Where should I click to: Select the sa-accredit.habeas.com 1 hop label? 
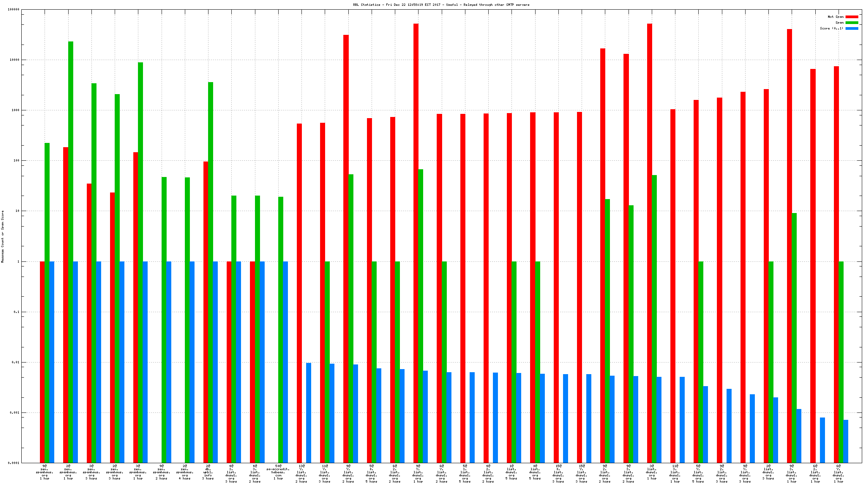tap(278, 472)
